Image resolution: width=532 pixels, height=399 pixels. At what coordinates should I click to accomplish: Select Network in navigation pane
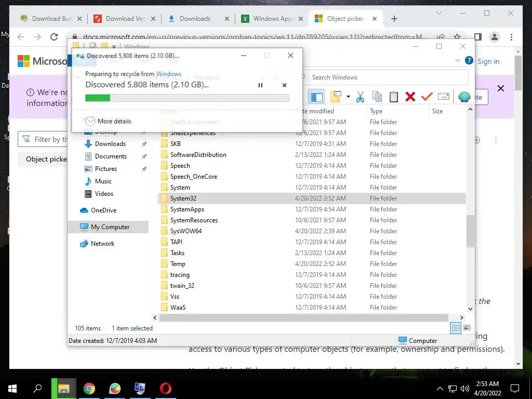(102, 244)
